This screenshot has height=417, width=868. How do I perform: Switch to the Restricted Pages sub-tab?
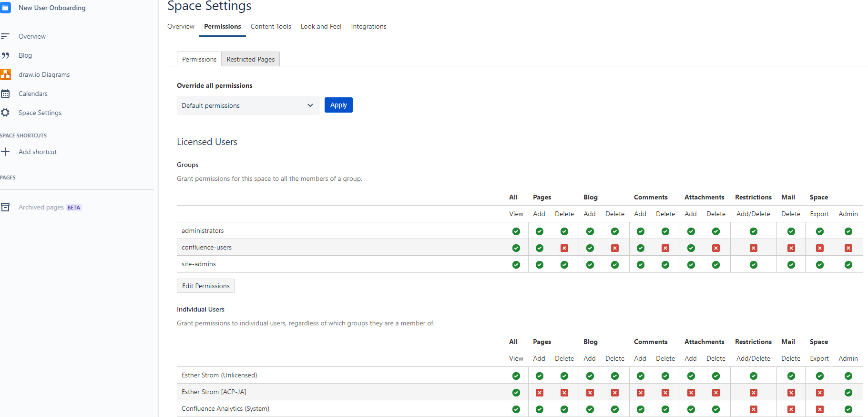click(251, 59)
